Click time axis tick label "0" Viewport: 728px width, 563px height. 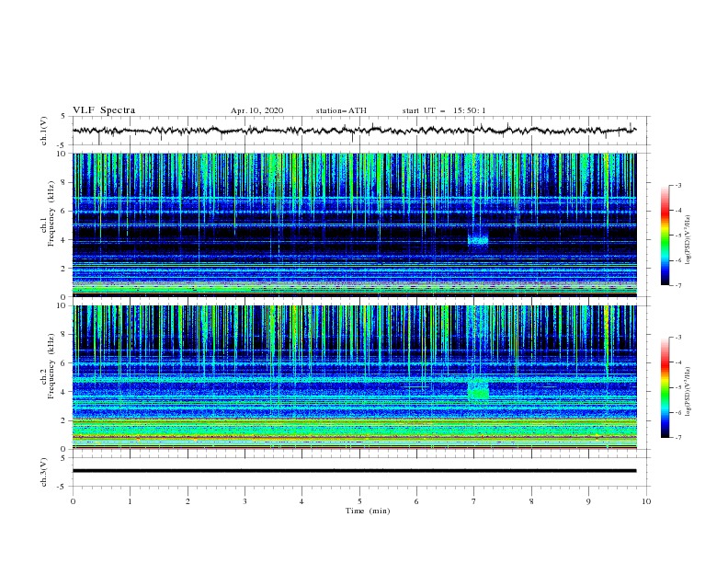(73, 501)
